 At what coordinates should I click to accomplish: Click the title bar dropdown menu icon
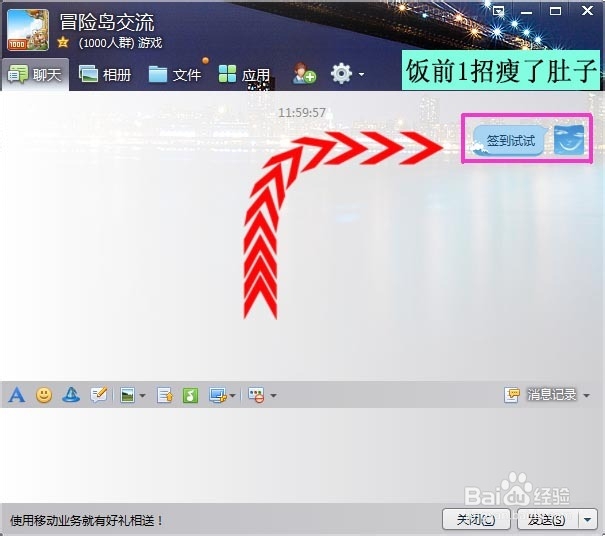point(499,11)
